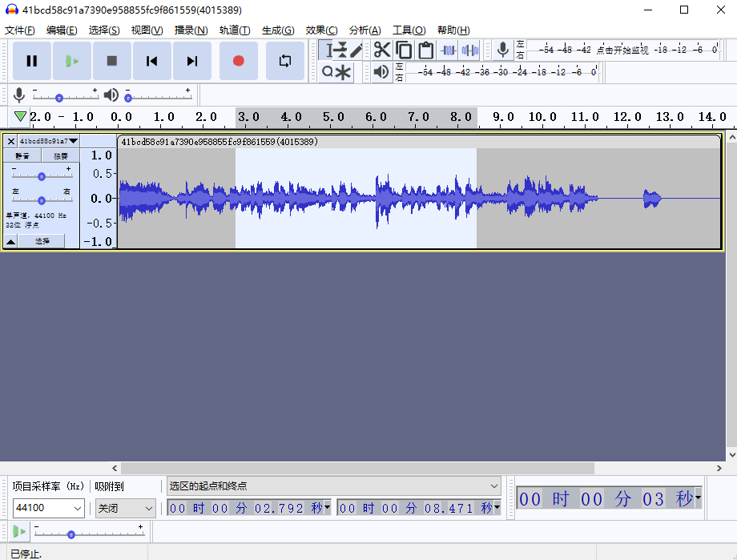The image size is (737, 560).
Task: Skip to start of the track
Action: click(152, 61)
